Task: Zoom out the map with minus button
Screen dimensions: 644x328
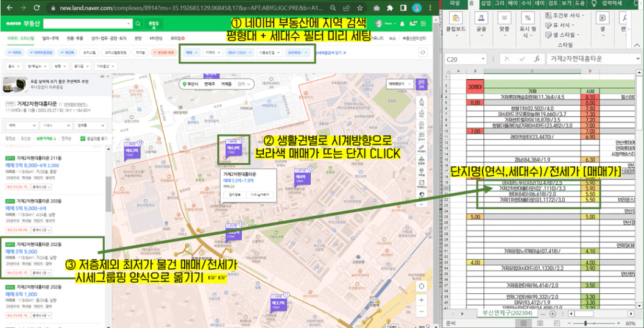Action: (422, 311)
